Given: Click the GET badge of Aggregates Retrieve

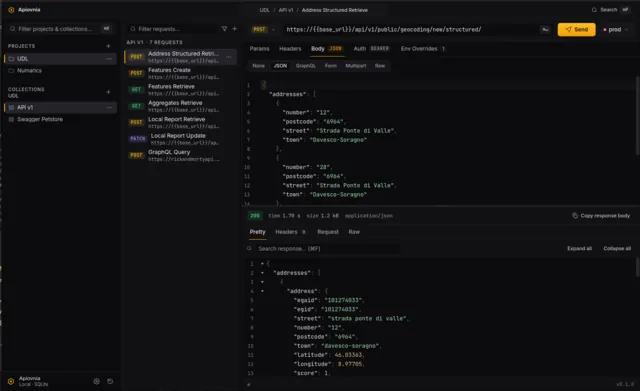Looking at the screenshot, I should pos(136,106).
